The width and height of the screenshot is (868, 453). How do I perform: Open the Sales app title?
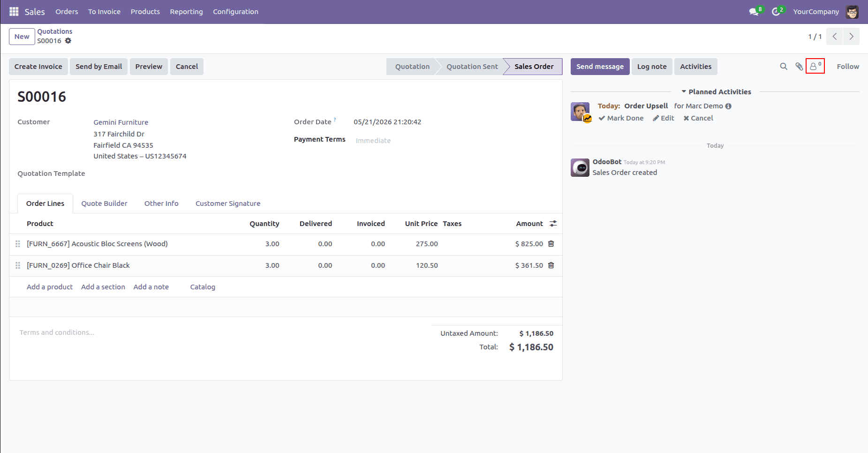coord(35,12)
